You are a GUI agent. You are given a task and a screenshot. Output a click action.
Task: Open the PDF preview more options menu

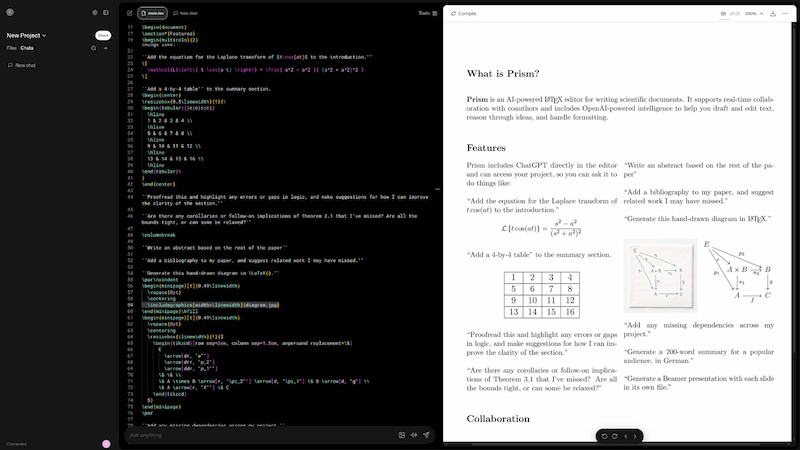[x=788, y=13]
